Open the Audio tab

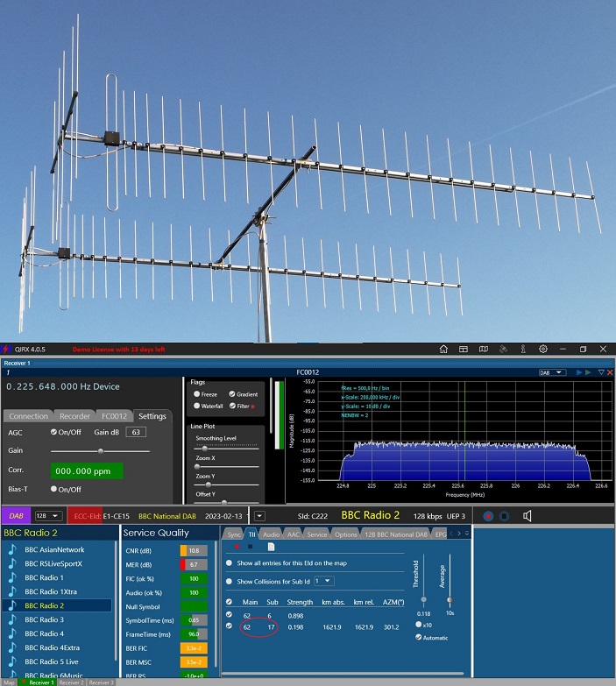coord(272,534)
